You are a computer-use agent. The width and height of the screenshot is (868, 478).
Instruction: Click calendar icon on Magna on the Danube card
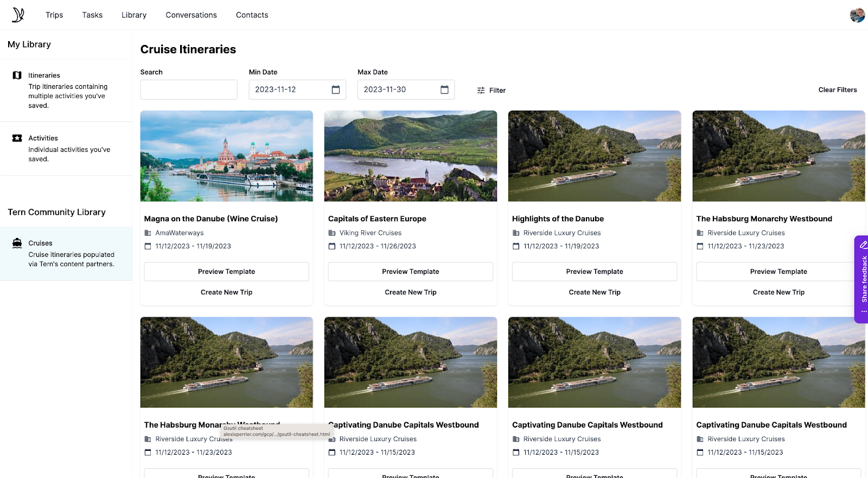click(148, 246)
